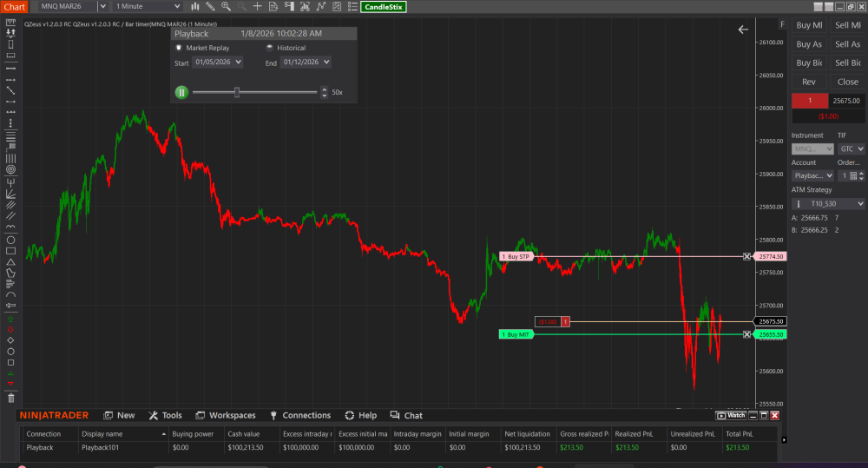Open the Data Series icon in toolbar

pos(273,6)
